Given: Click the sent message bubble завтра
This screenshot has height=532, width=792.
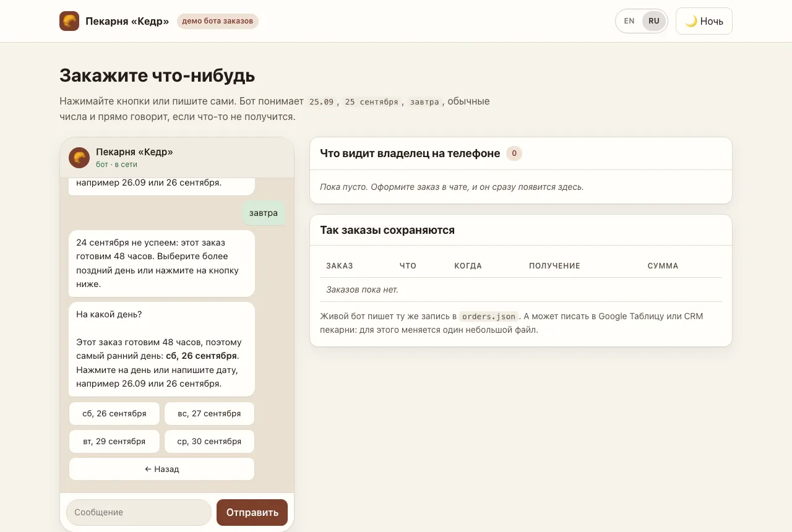Looking at the screenshot, I should (x=264, y=213).
